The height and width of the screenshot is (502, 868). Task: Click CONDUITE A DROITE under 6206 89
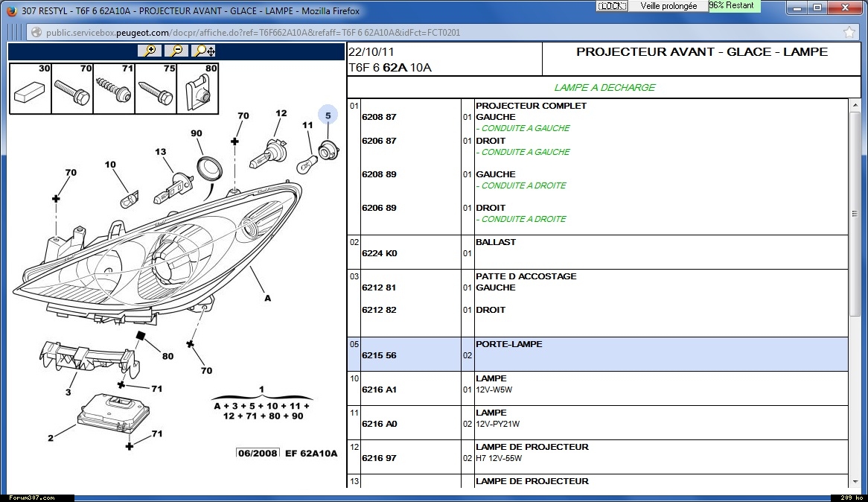521,219
